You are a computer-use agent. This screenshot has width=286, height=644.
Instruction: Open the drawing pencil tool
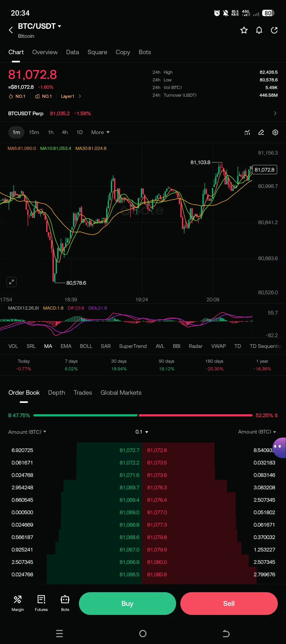pyautogui.click(x=261, y=132)
